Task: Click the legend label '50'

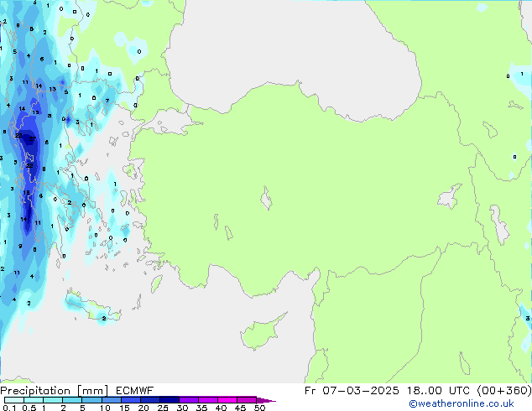Action: click(259, 408)
